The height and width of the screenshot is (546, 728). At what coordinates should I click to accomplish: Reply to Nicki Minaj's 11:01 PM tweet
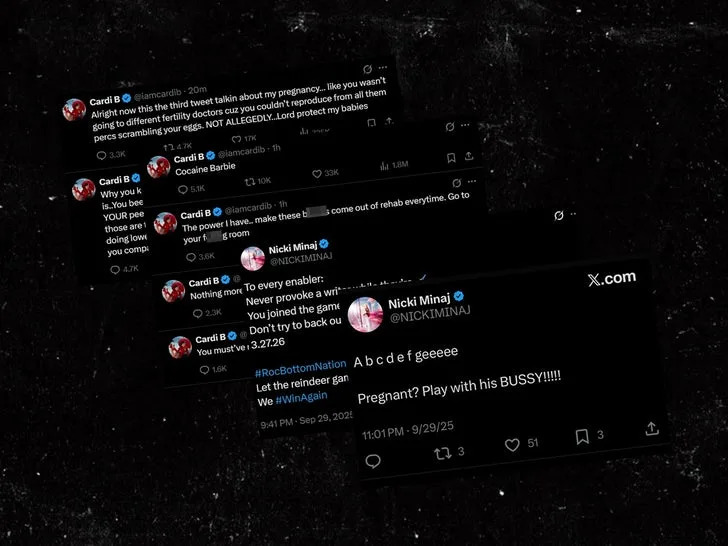pyautogui.click(x=373, y=461)
